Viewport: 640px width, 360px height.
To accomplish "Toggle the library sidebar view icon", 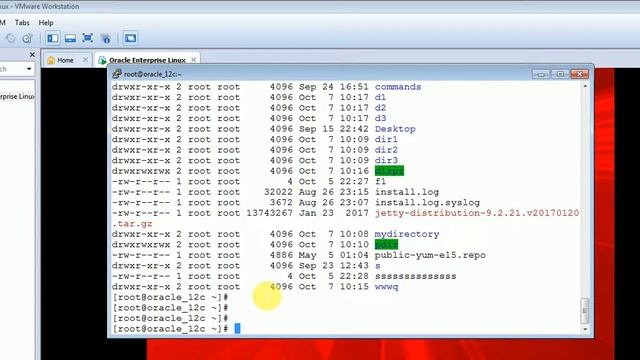I will [53, 38].
